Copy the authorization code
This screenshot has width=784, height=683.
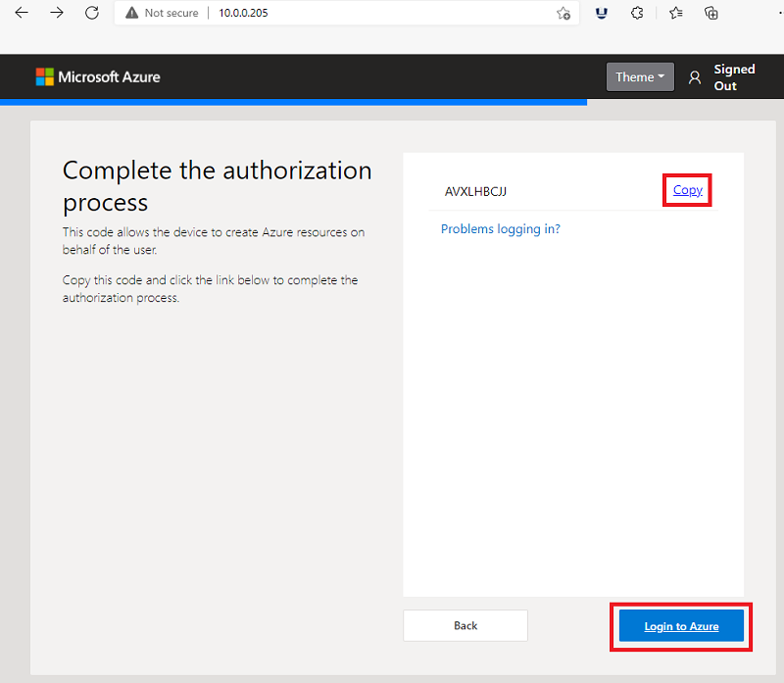(x=688, y=190)
